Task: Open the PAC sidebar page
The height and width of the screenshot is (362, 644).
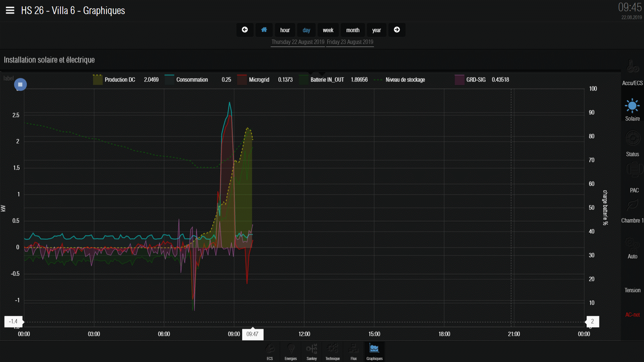Action: click(x=634, y=179)
